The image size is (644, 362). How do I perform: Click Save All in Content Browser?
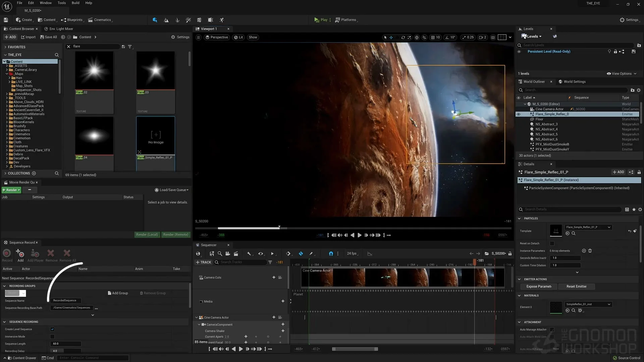click(49, 37)
